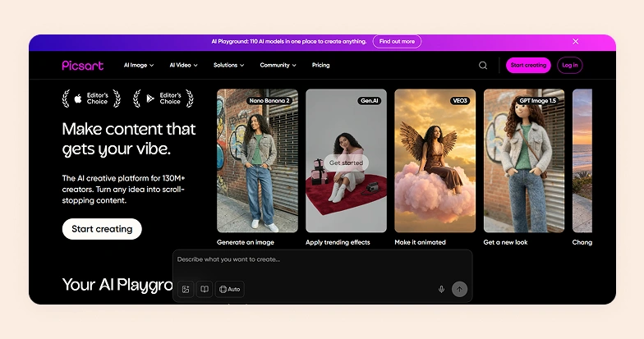Click the Gen.AI label tag
Image resolution: width=644 pixels, height=339 pixels.
coord(370,100)
